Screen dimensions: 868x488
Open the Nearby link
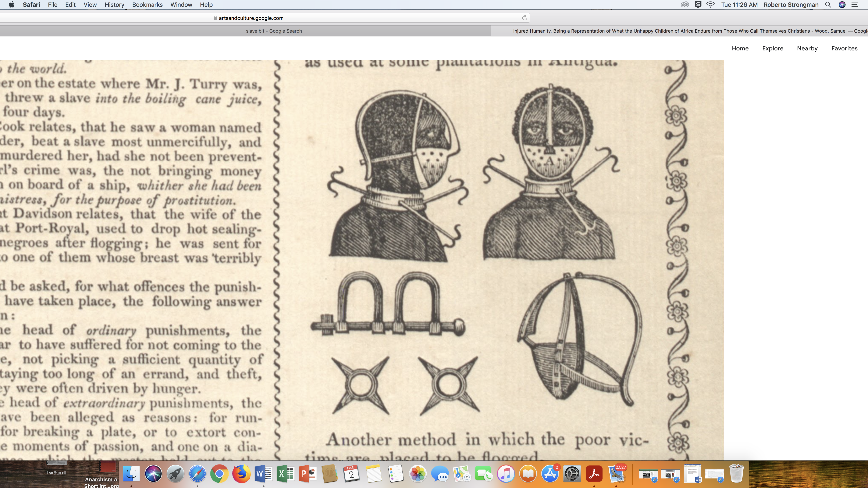[x=807, y=48]
